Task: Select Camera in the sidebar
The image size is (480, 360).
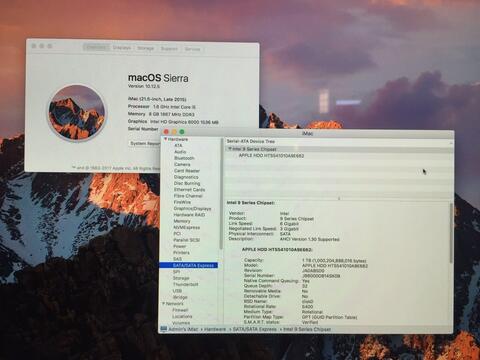Action: pyautogui.click(x=182, y=164)
